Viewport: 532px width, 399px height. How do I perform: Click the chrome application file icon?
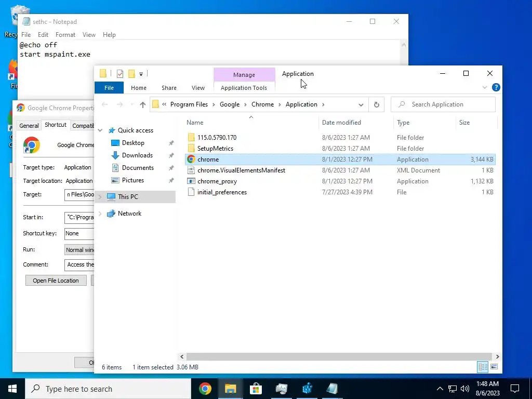(x=191, y=159)
